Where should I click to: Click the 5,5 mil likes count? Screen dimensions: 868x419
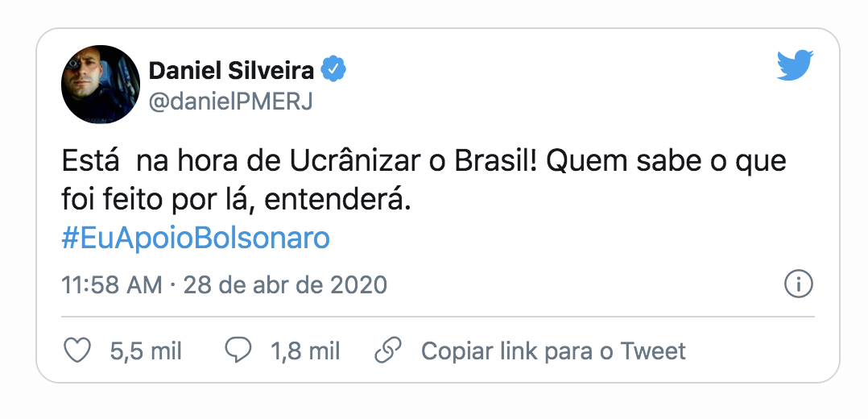click(146, 351)
